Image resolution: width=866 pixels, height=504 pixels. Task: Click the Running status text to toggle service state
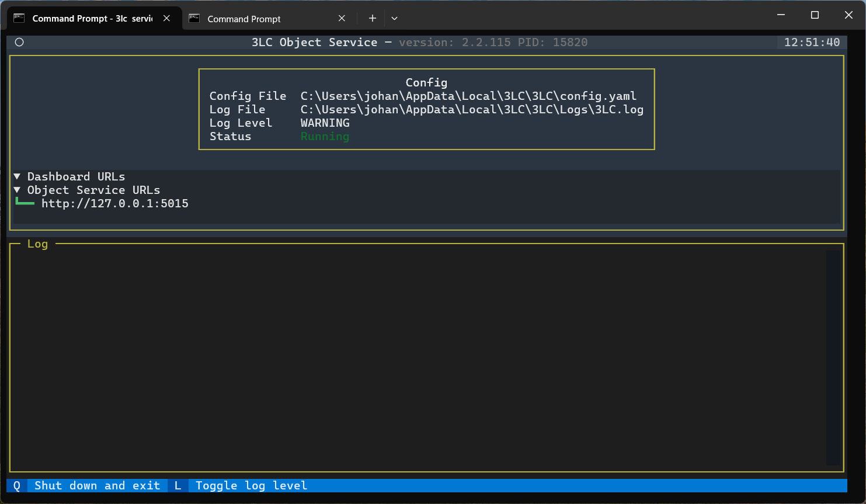coord(325,136)
